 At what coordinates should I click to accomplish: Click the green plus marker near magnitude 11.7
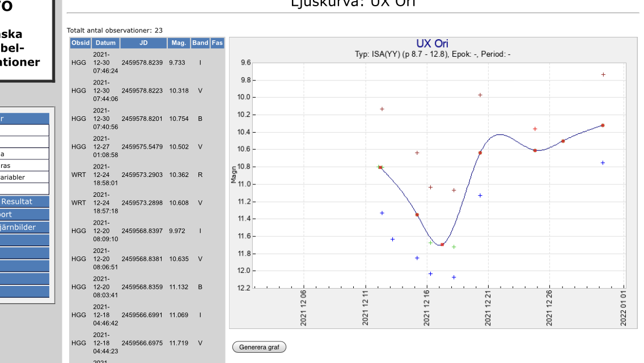pyautogui.click(x=454, y=247)
